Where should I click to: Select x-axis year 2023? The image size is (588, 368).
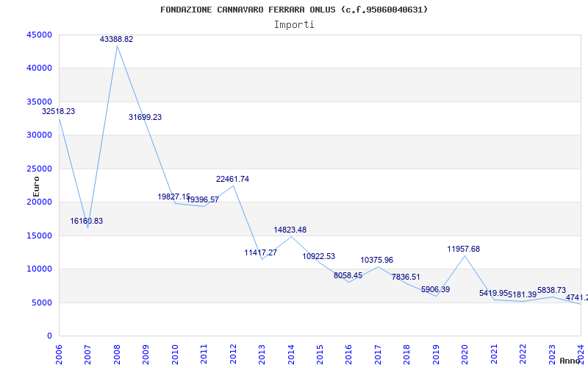[x=552, y=355]
